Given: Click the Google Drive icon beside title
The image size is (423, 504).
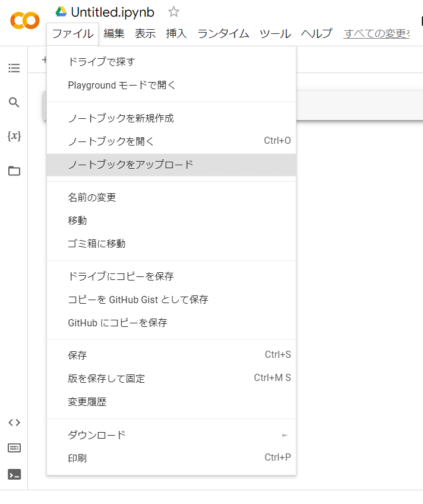Looking at the screenshot, I should click(61, 12).
